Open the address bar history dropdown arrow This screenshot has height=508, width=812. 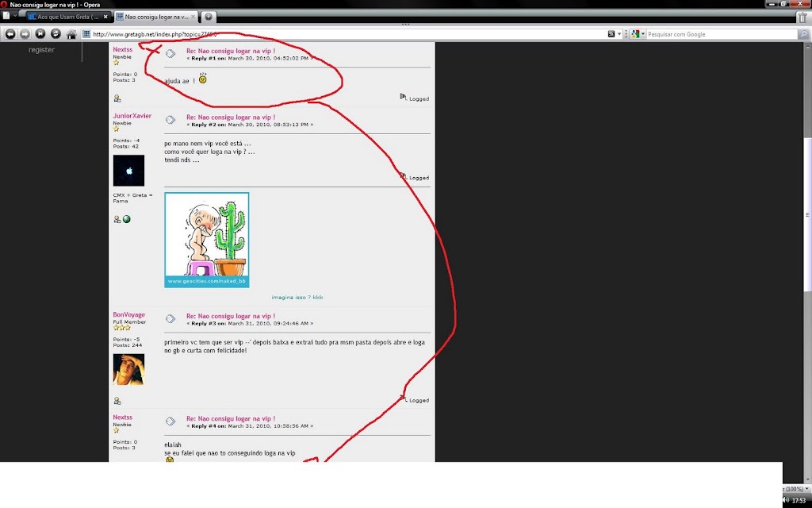click(619, 34)
